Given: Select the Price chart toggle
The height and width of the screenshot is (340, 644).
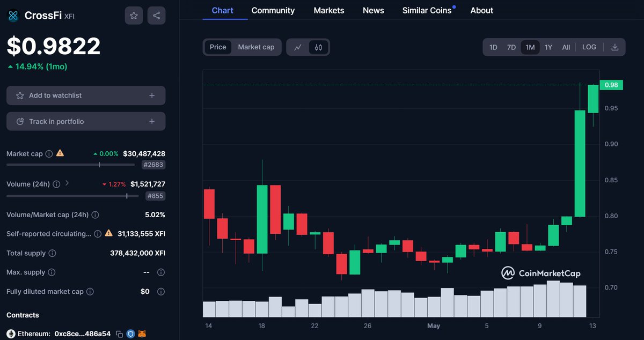Looking at the screenshot, I should coord(218,47).
